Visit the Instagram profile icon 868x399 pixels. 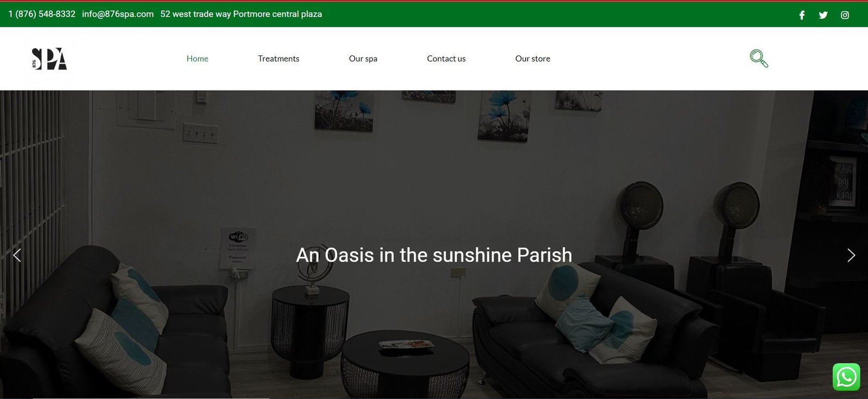(x=845, y=15)
